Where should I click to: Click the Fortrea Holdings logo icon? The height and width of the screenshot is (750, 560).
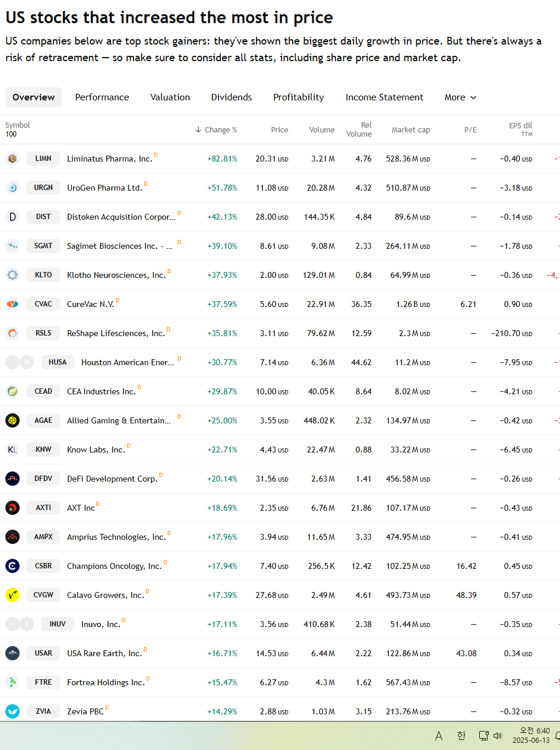pyautogui.click(x=12, y=682)
